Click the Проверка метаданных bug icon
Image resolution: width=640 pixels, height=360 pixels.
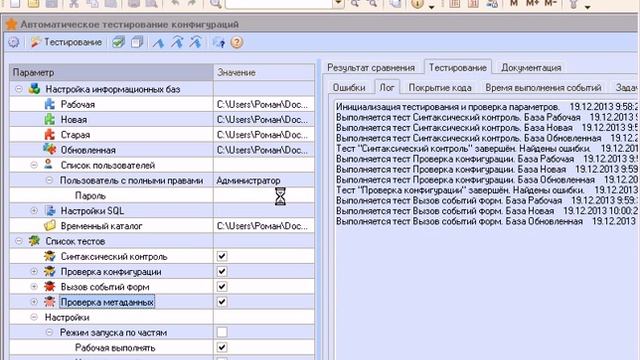50,302
